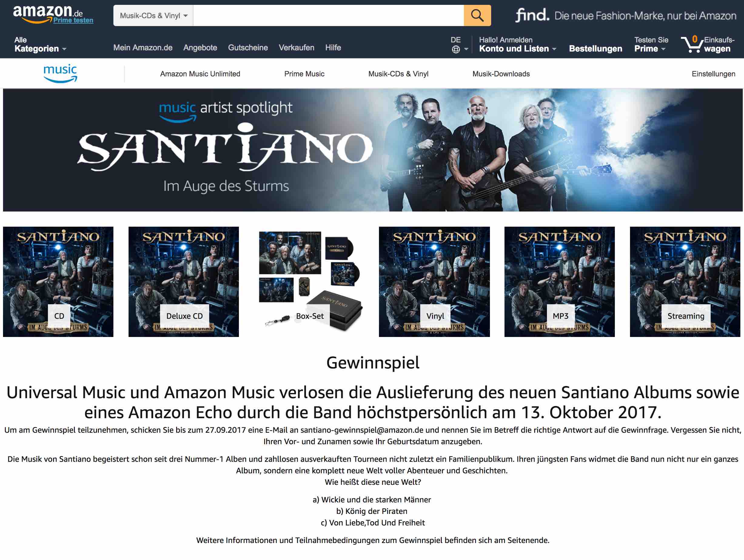Focus the Amazon search input field
Screen dimensions: 744x560
(x=328, y=15)
